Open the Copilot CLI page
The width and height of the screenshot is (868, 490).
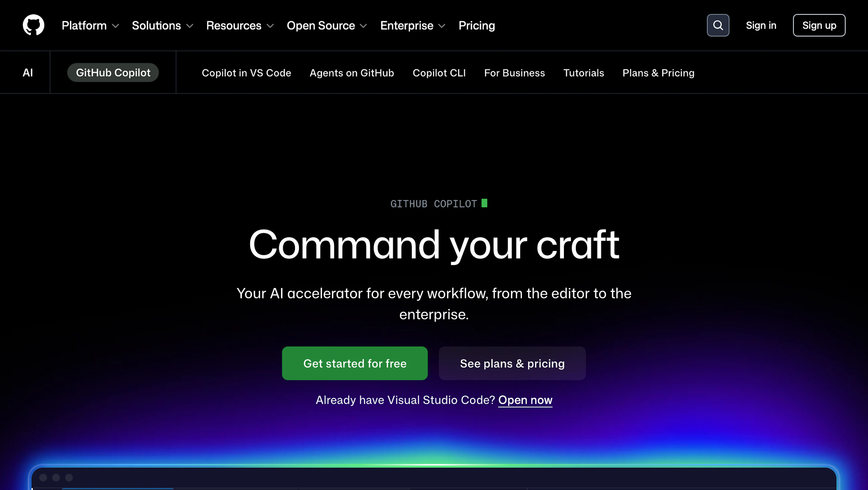[439, 73]
